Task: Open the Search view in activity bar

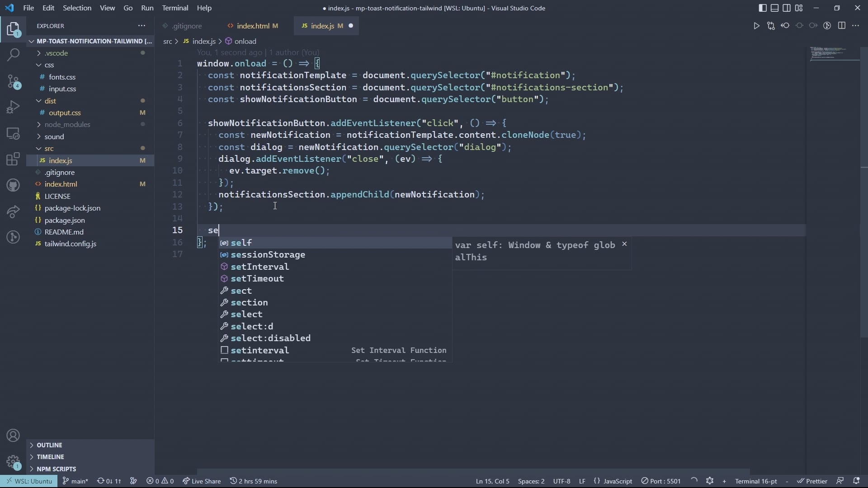Action: [x=13, y=55]
